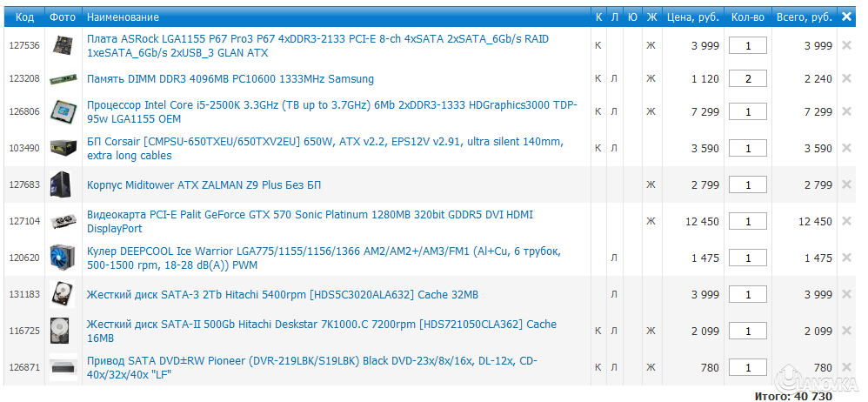868x402 pixels.
Task: Open Corsair power supply photo
Action: coord(63,147)
